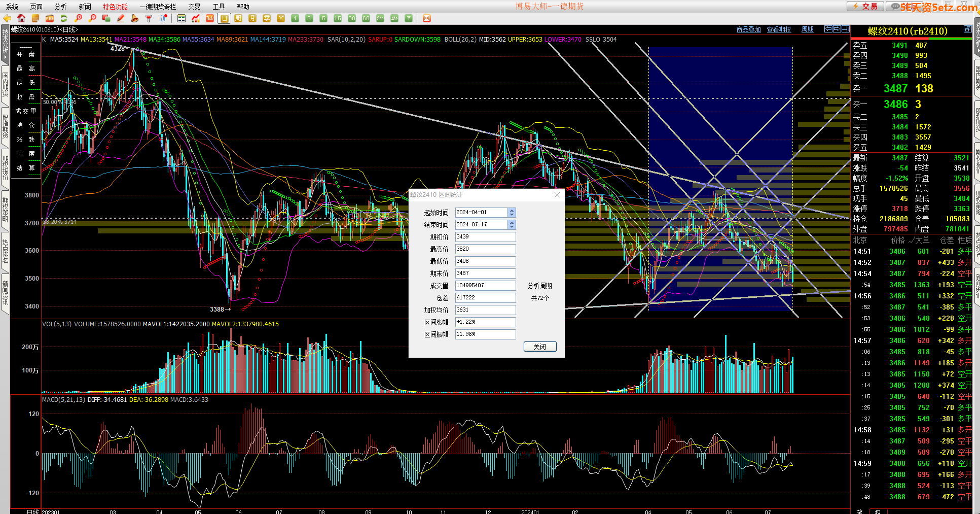Select the 4hr period icon
The width and height of the screenshot is (980, 514).
[394, 18]
